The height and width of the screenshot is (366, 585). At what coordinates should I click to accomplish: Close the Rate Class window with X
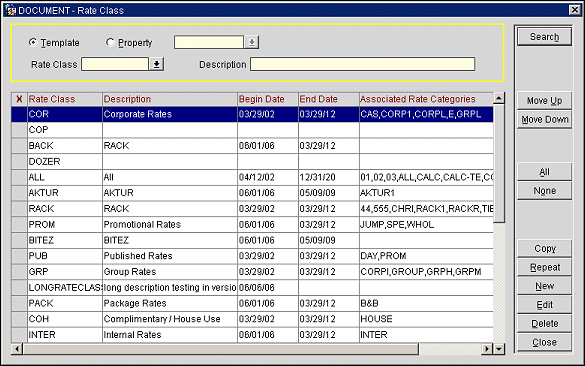tap(575, 10)
